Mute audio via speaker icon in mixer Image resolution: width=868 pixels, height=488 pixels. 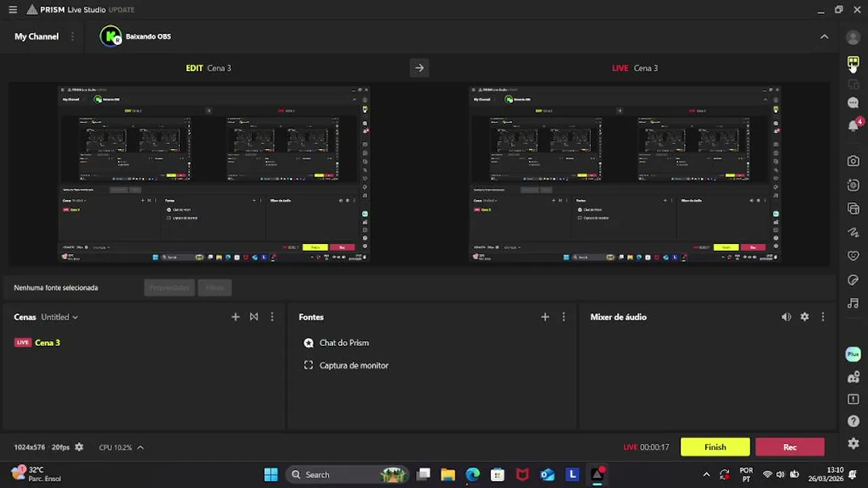tap(786, 317)
